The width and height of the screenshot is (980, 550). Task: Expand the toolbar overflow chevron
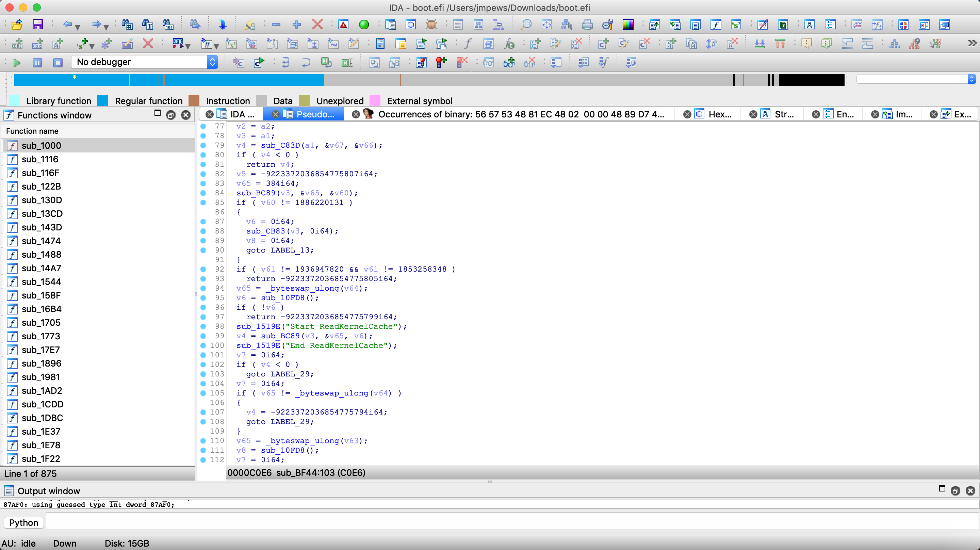[x=972, y=44]
